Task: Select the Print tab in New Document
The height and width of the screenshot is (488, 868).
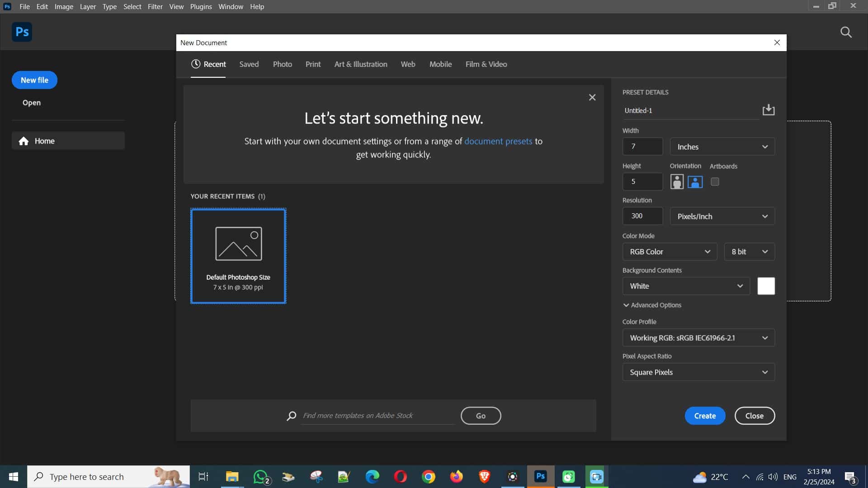Action: (x=312, y=64)
